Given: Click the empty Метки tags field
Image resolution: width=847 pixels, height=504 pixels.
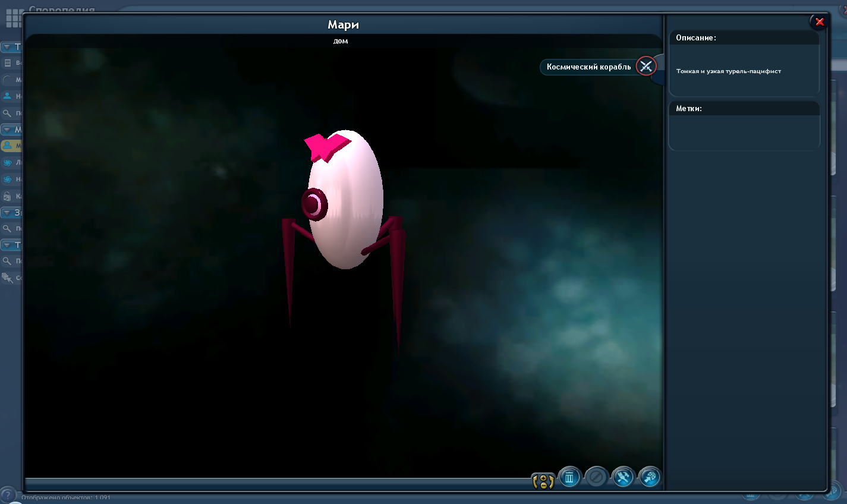Looking at the screenshot, I should click(744, 132).
